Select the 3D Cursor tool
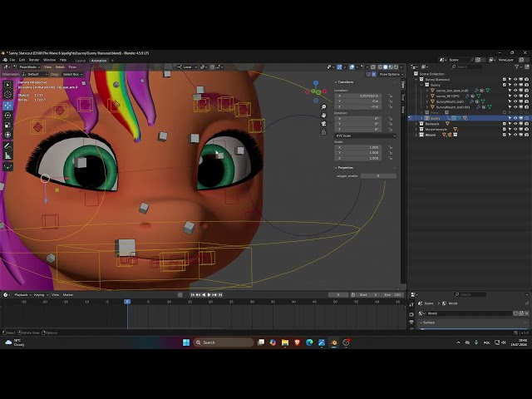 point(7,95)
